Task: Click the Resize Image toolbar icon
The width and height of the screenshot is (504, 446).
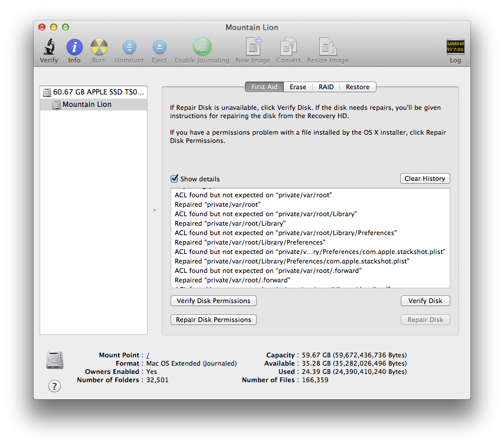Action: (x=328, y=47)
